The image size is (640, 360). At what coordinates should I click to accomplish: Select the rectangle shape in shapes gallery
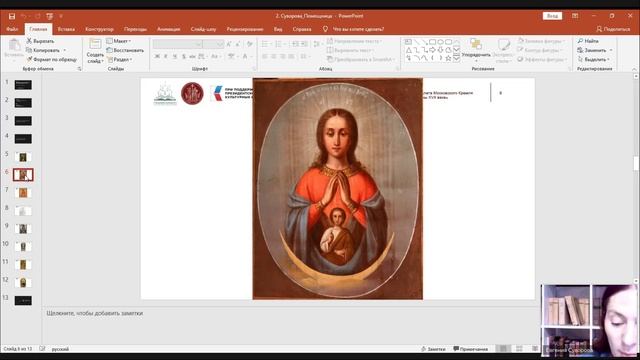pyautogui.click(x=433, y=42)
